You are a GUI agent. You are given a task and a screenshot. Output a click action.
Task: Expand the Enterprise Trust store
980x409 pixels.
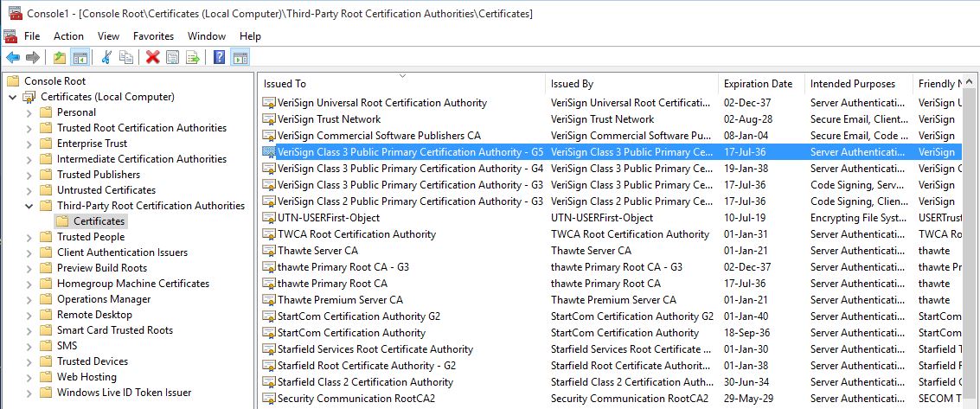(29, 144)
